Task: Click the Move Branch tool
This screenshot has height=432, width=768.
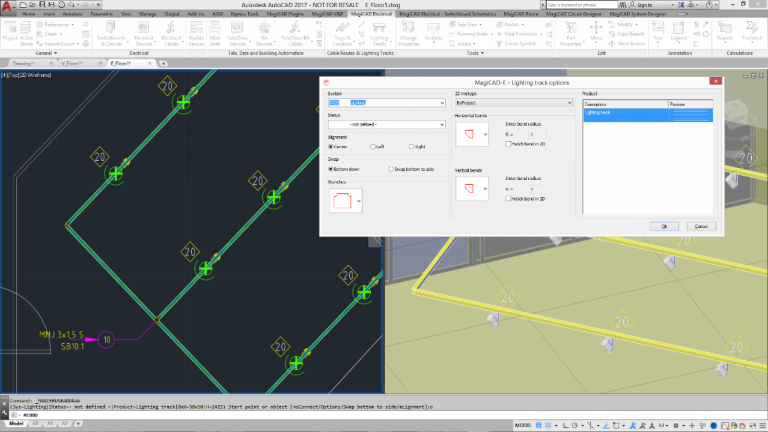Action: coord(627,44)
